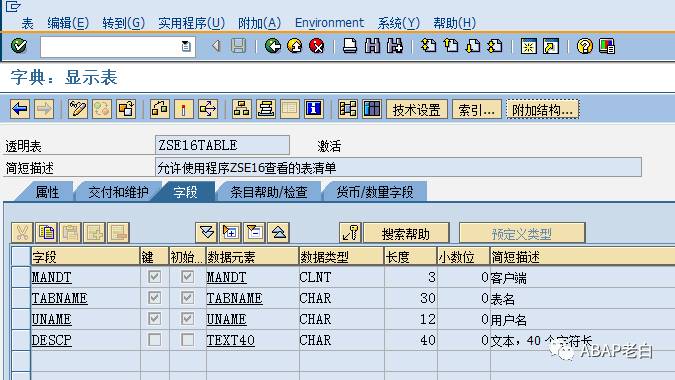Click the green Back arrow icon
This screenshot has height=380, width=675.
coord(272,46)
